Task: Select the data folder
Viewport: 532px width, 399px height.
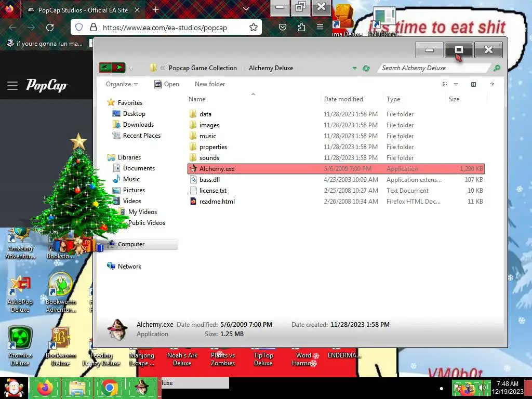Action: click(336, 114)
